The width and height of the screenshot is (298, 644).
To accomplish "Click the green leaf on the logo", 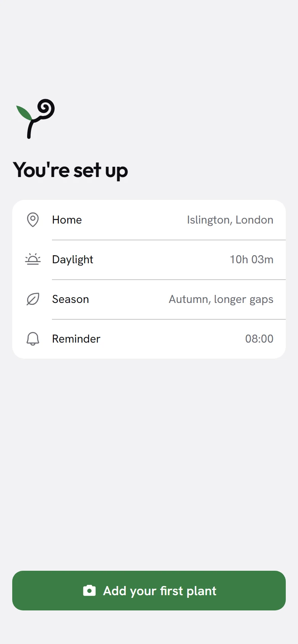I will click(x=24, y=113).
